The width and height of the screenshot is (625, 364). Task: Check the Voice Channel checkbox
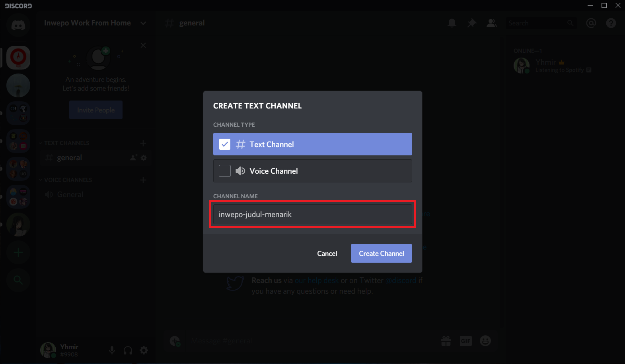click(225, 171)
